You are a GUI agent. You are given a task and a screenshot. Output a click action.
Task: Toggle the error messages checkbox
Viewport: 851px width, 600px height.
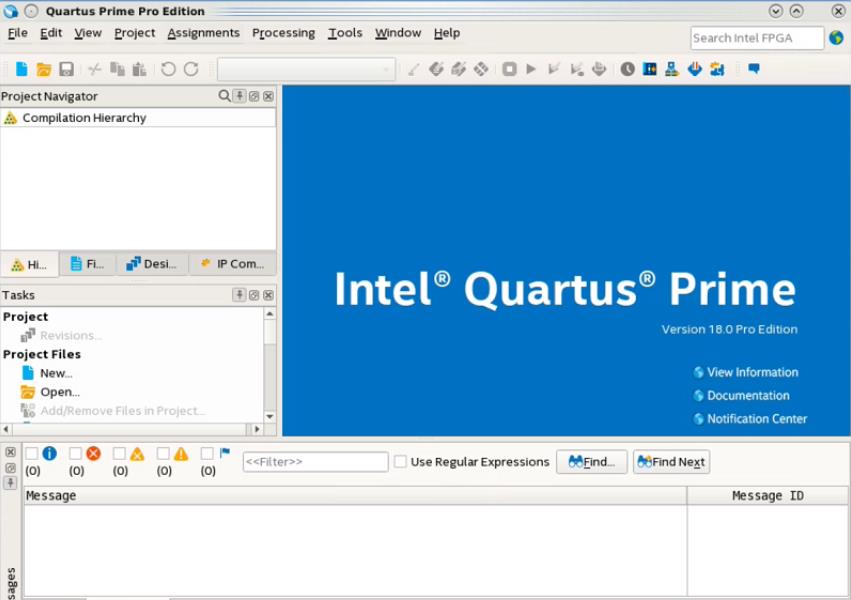click(x=75, y=453)
